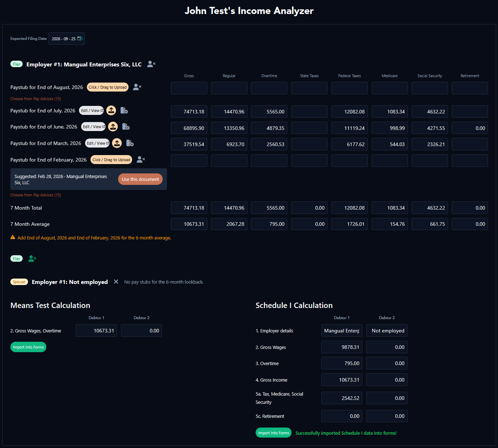
Task: Click Means Test Debtor 2 field 0.00
Action: (x=141, y=331)
